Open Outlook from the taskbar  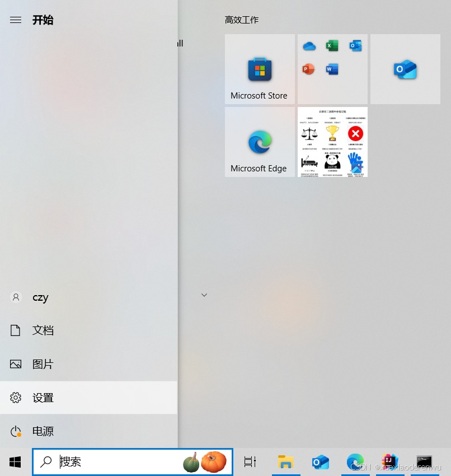pos(320,462)
